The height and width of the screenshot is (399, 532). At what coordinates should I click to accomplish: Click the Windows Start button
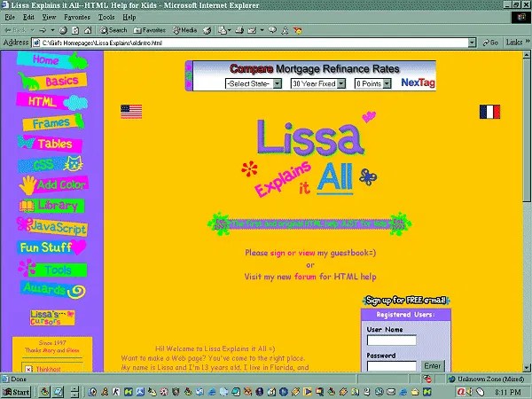click(16, 391)
